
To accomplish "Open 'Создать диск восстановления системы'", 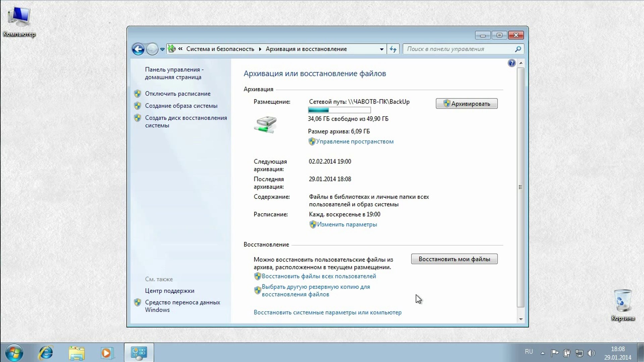I will click(x=186, y=121).
